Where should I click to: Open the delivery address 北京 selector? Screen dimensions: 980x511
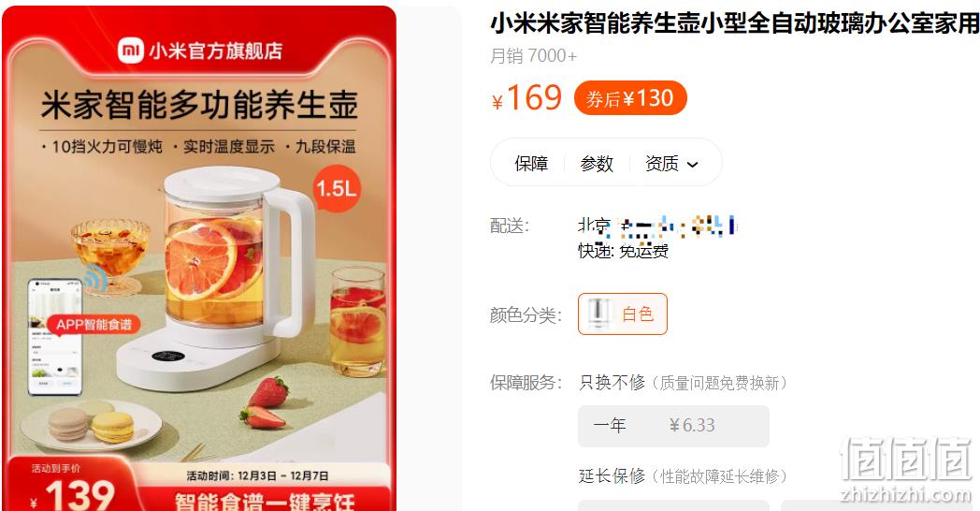click(657, 226)
